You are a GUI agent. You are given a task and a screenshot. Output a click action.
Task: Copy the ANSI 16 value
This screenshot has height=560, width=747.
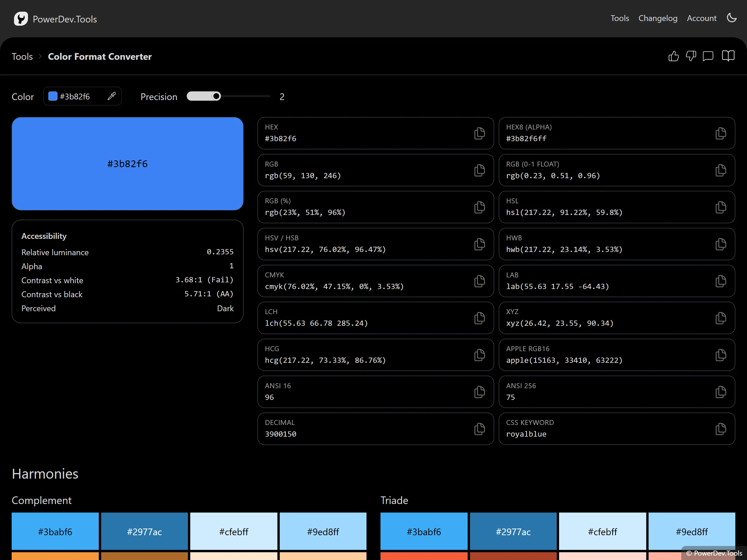(479, 392)
